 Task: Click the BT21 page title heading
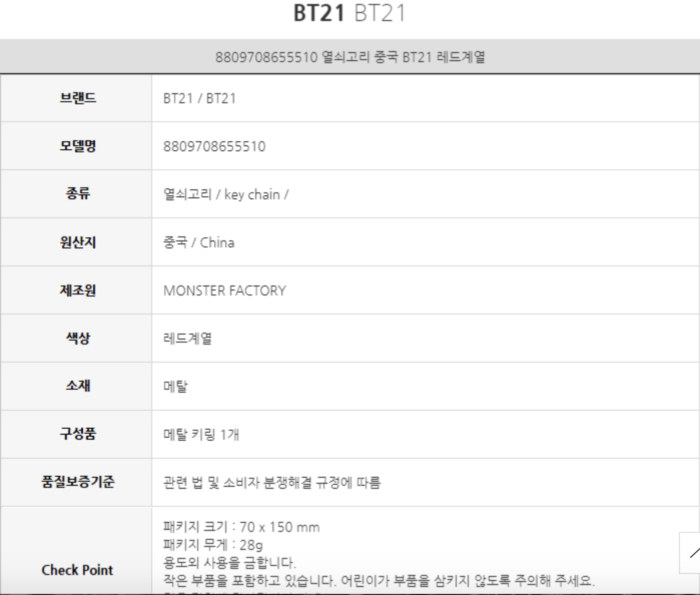(x=349, y=13)
